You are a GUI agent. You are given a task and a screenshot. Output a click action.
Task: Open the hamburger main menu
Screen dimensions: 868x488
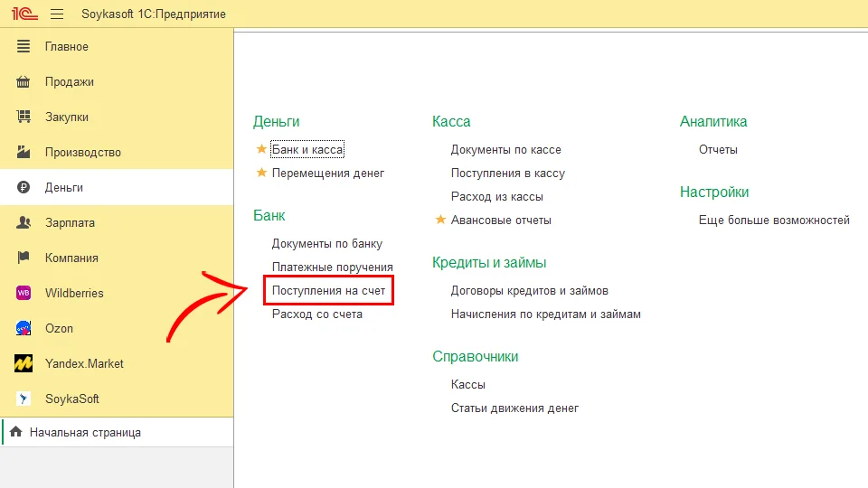pyautogui.click(x=57, y=14)
